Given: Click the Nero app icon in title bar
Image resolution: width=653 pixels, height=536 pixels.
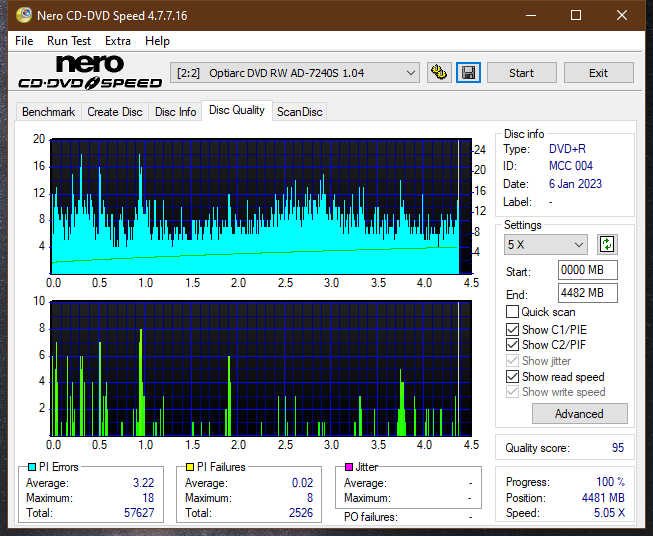Looking at the screenshot, I should (x=24, y=15).
